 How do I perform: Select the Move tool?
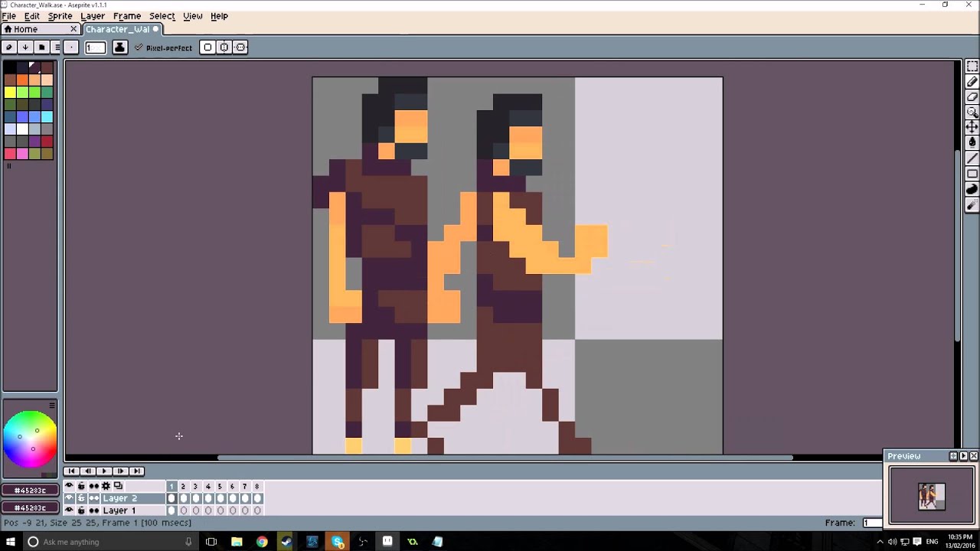tap(972, 127)
